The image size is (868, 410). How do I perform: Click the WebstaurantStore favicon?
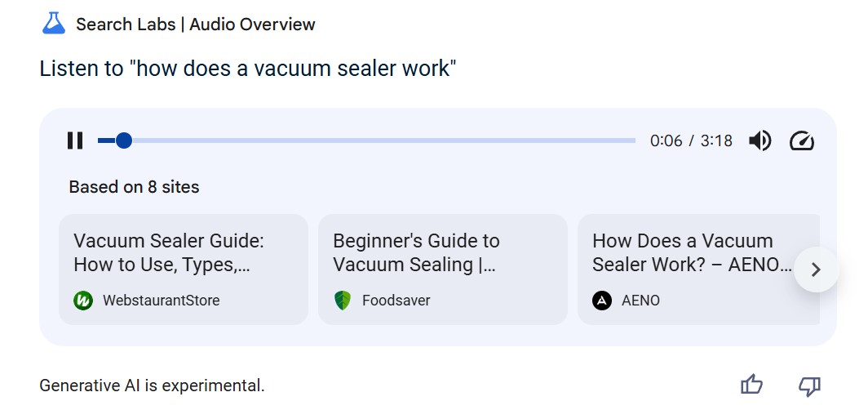(x=83, y=301)
